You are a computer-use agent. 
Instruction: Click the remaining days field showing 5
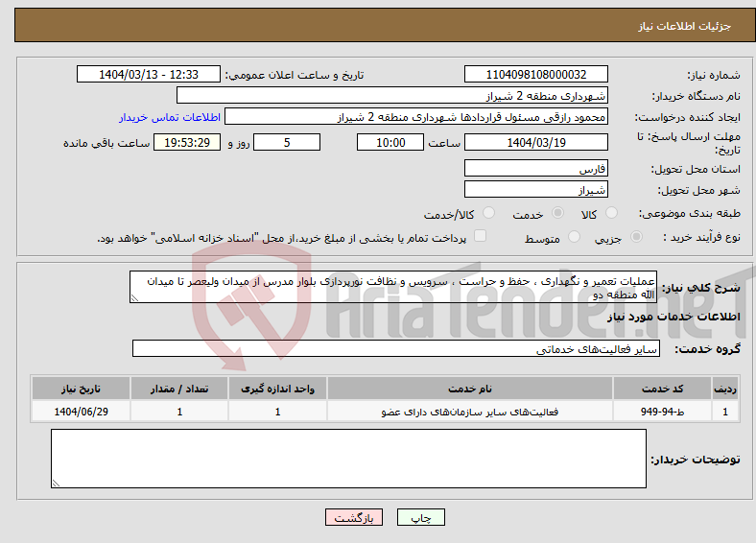click(x=287, y=142)
